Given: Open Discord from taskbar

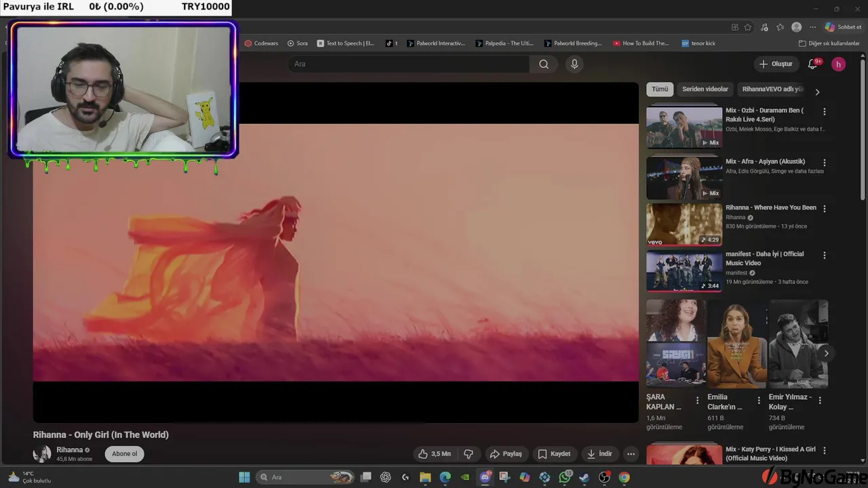Looking at the screenshot, I should tap(485, 477).
